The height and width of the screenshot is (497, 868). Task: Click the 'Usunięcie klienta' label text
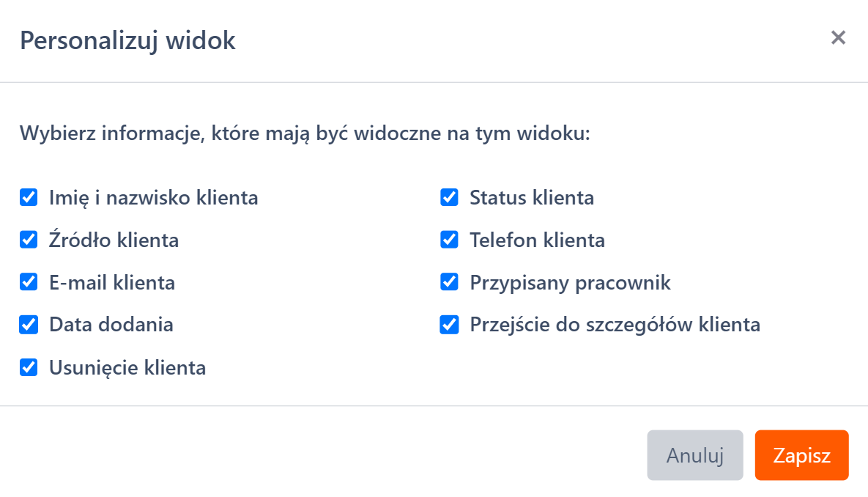pyautogui.click(x=127, y=368)
